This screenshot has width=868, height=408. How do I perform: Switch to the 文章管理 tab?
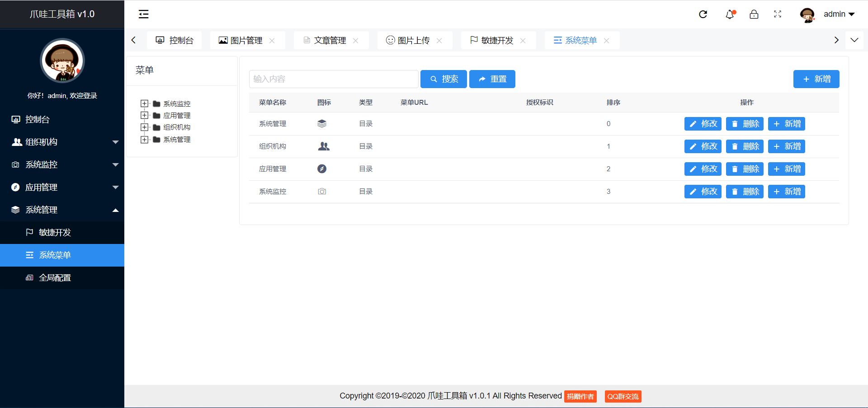coord(330,40)
